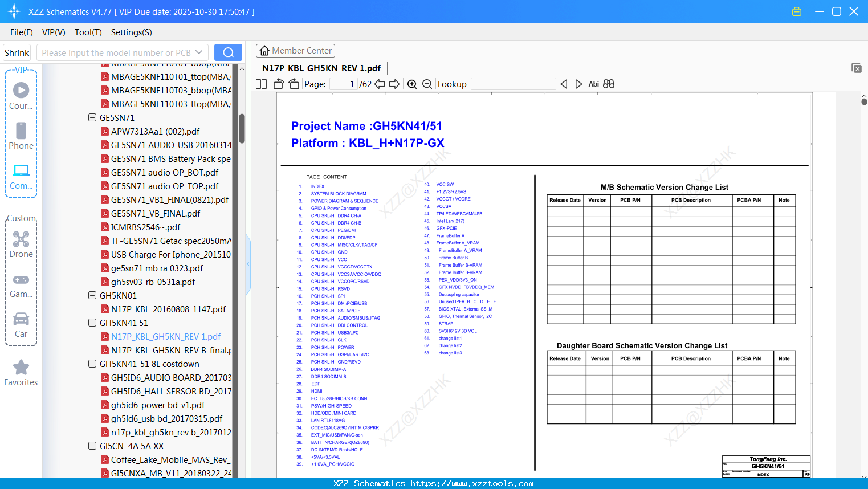
Task: Toggle whole-word match Abi icon
Action: [593, 84]
